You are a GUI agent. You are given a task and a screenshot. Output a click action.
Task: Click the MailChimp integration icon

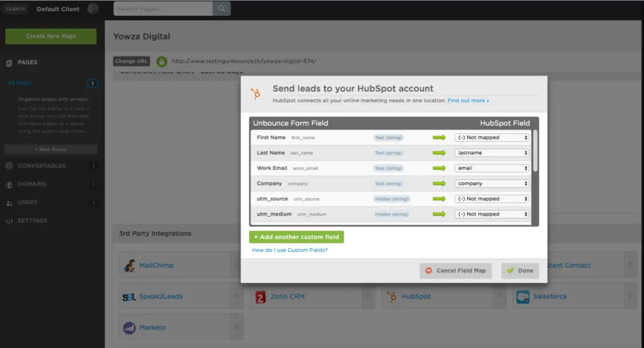click(130, 266)
